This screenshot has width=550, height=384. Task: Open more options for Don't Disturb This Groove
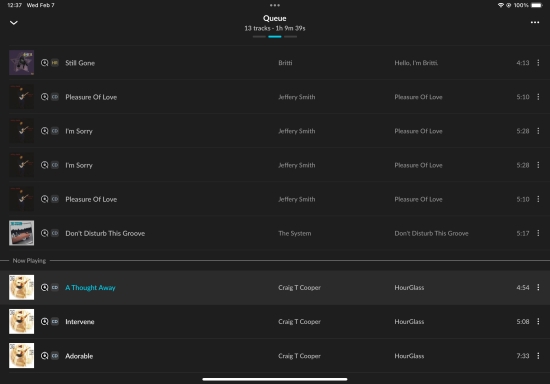pyautogui.click(x=538, y=233)
